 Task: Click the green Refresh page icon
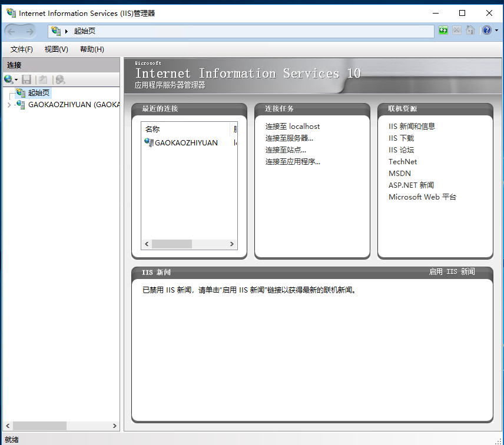(x=443, y=30)
